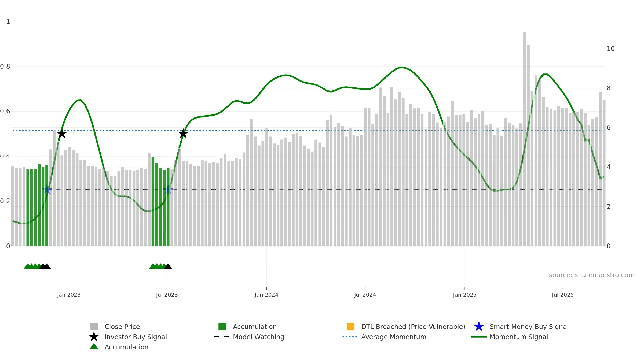Click the black star marker after Jul 2023

183,133
